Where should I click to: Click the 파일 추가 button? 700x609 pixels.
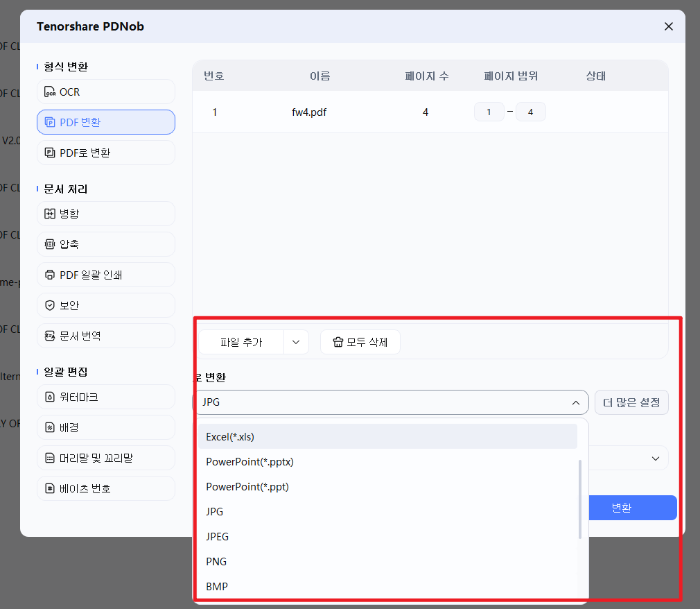(x=241, y=342)
